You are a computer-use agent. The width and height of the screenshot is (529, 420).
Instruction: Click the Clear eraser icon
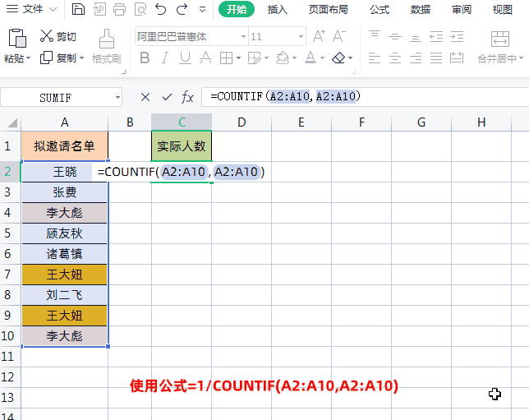(338, 58)
